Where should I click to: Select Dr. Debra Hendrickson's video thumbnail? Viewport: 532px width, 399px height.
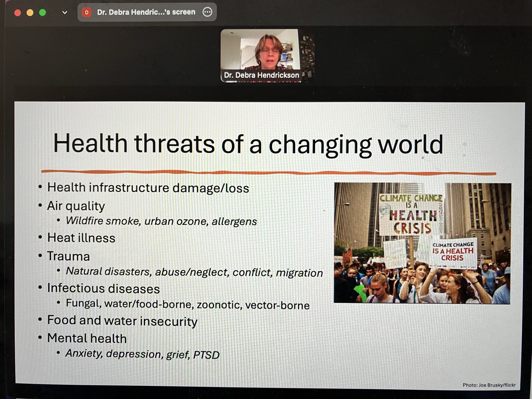(261, 51)
